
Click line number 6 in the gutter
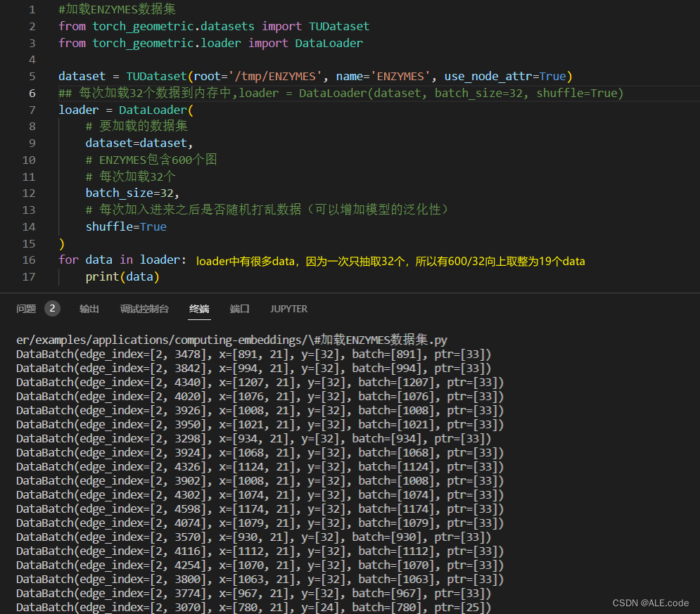32,94
